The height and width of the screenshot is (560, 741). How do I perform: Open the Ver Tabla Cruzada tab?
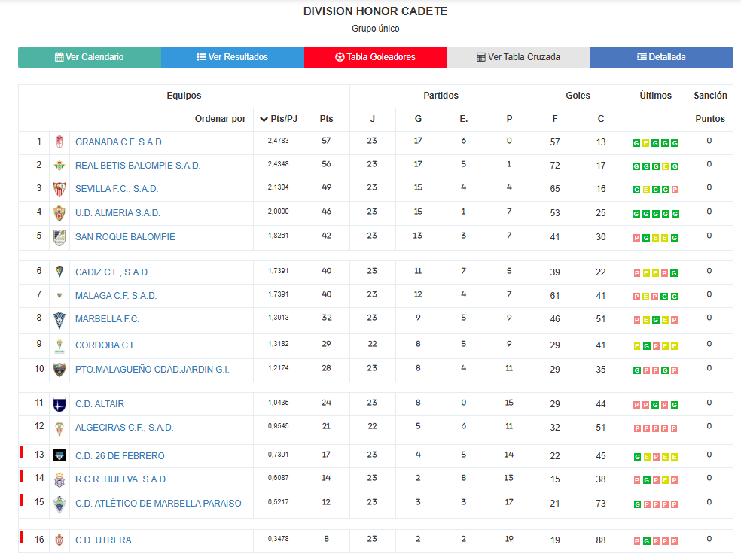tap(518, 57)
